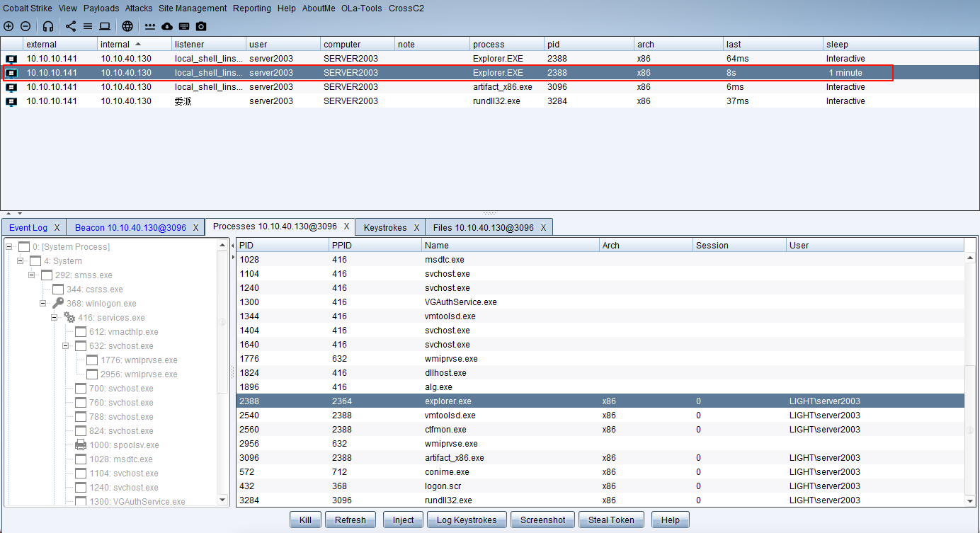This screenshot has height=533, width=980.
Task: Collapse the 632: svchost.exe node
Action: pos(66,345)
